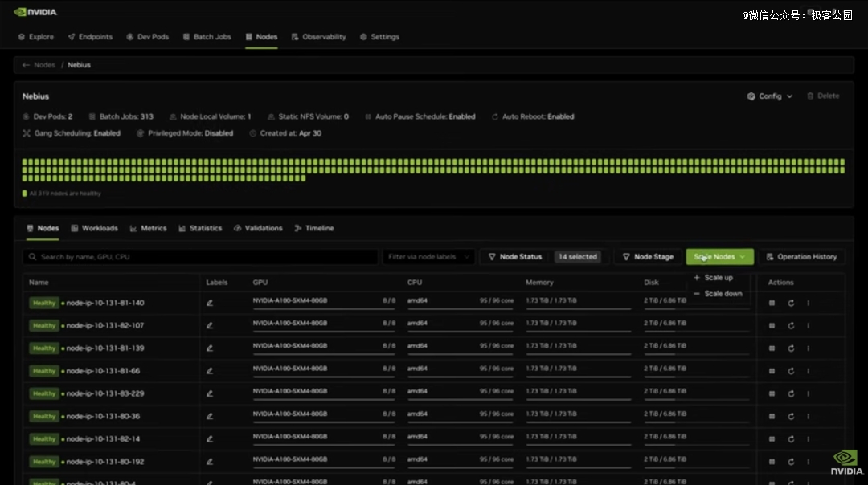Click the NVIDIA logo in the header

35,12
